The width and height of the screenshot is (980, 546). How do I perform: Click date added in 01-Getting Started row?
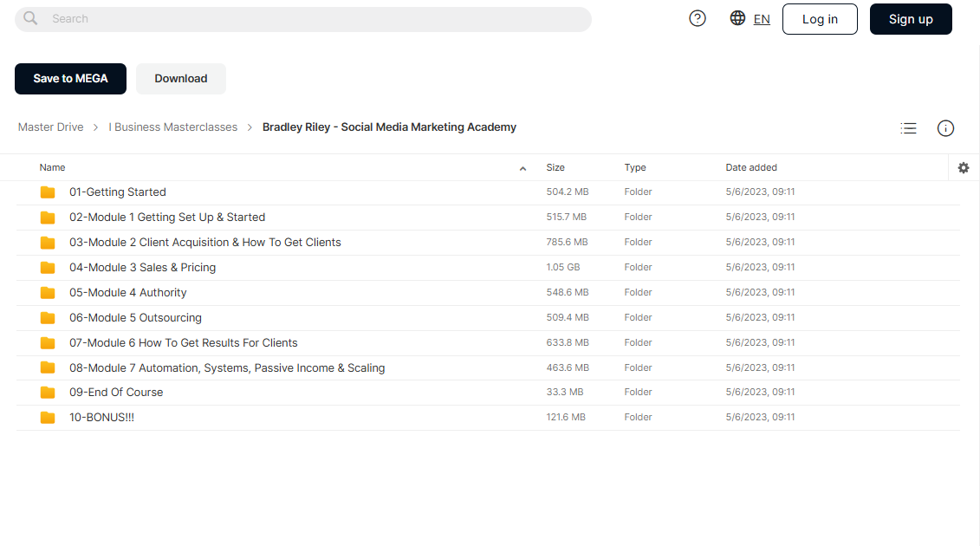(760, 192)
